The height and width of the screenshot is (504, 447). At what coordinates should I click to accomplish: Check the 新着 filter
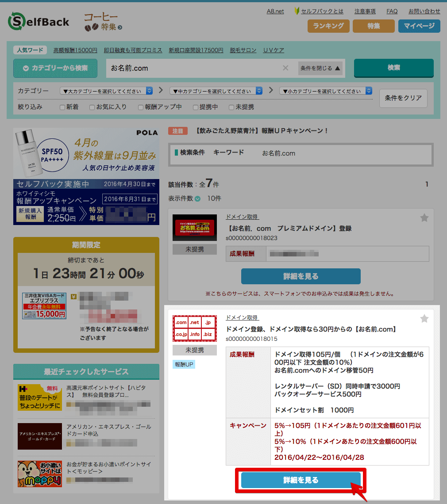(62, 107)
